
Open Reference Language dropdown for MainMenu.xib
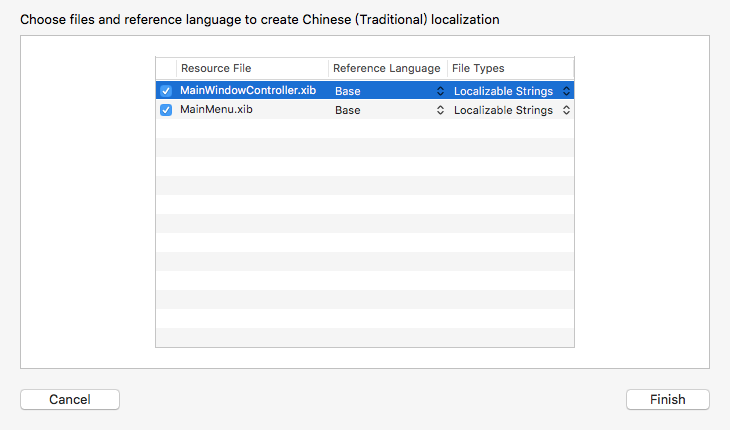pyautogui.click(x=389, y=110)
